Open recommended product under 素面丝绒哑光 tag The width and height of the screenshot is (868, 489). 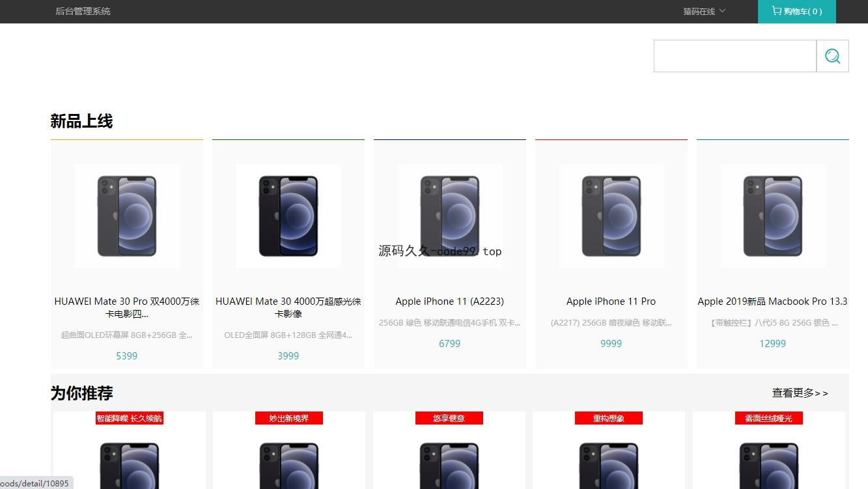coord(769,465)
